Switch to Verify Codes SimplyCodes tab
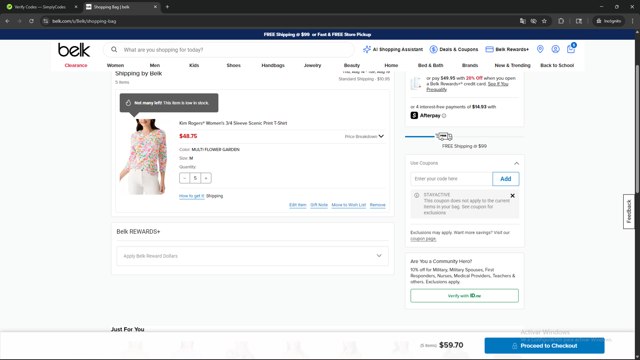 [x=40, y=7]
